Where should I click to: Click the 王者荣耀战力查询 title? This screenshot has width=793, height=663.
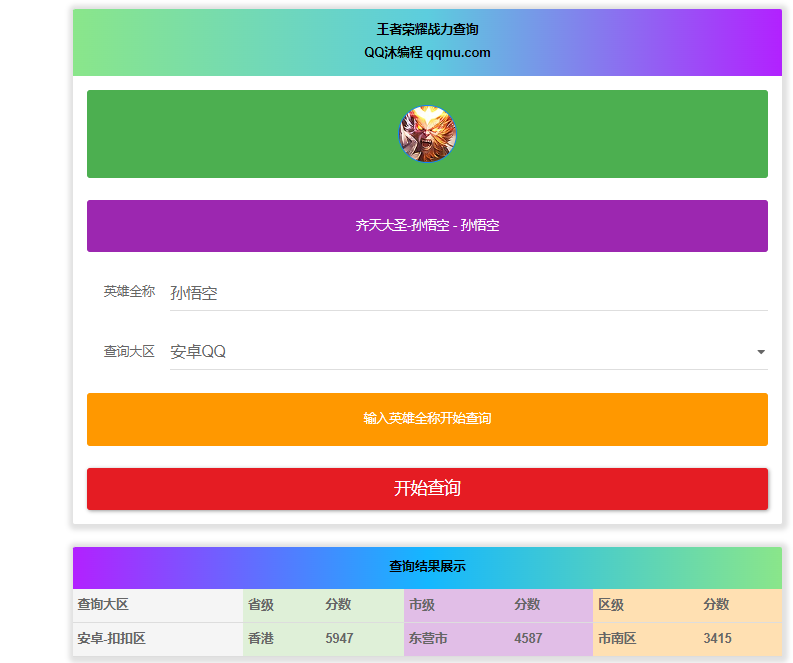click(427, 30)
